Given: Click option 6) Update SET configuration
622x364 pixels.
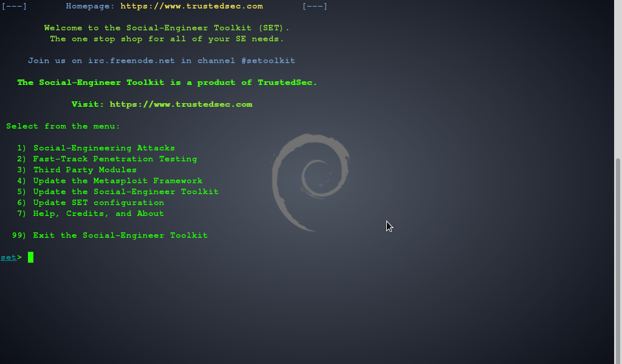Looking at the screenshot, I should (91, 203).
